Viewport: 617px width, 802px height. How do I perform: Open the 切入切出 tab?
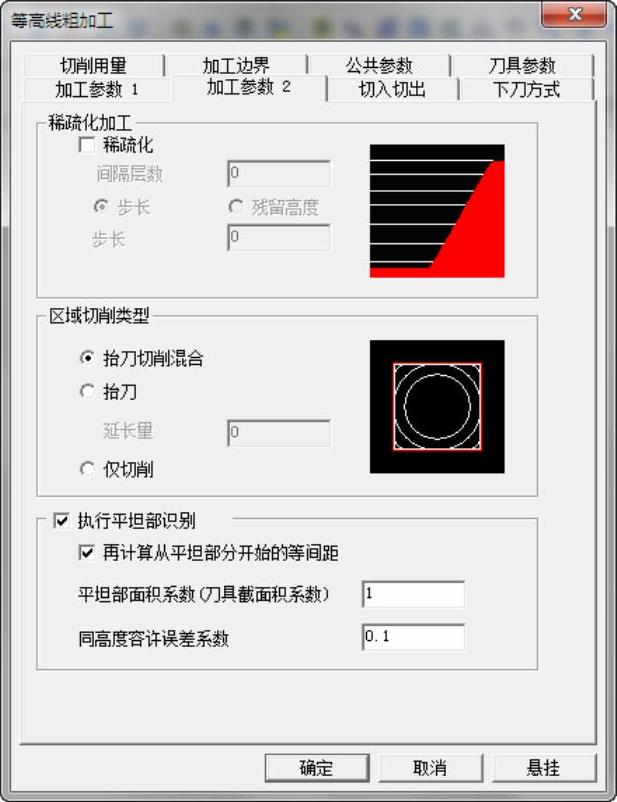pos(392,90)
